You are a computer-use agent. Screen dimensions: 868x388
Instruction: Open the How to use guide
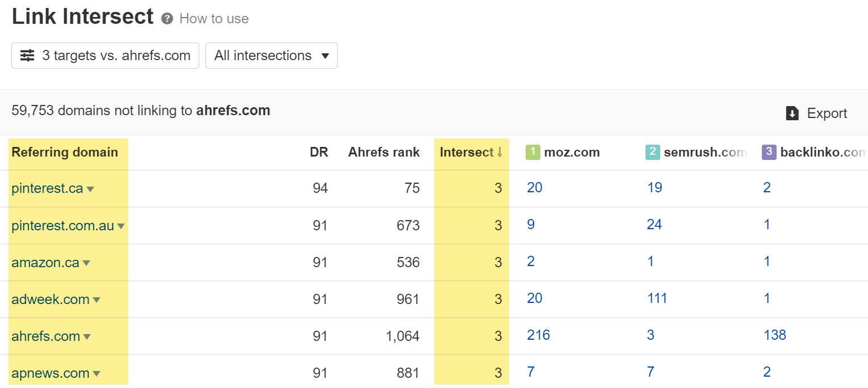(x=213, y=18)
